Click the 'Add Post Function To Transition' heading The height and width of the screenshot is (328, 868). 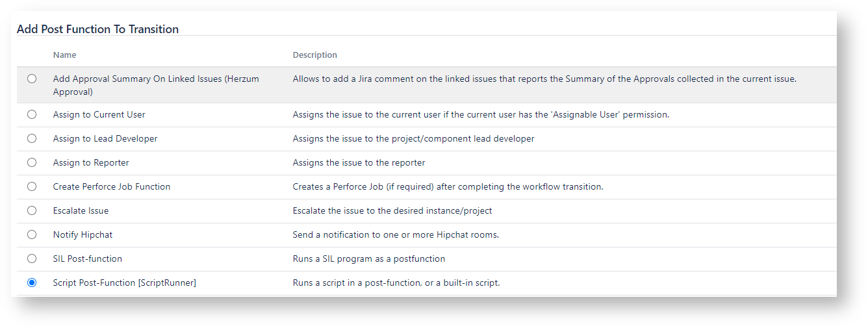(97, 29)
